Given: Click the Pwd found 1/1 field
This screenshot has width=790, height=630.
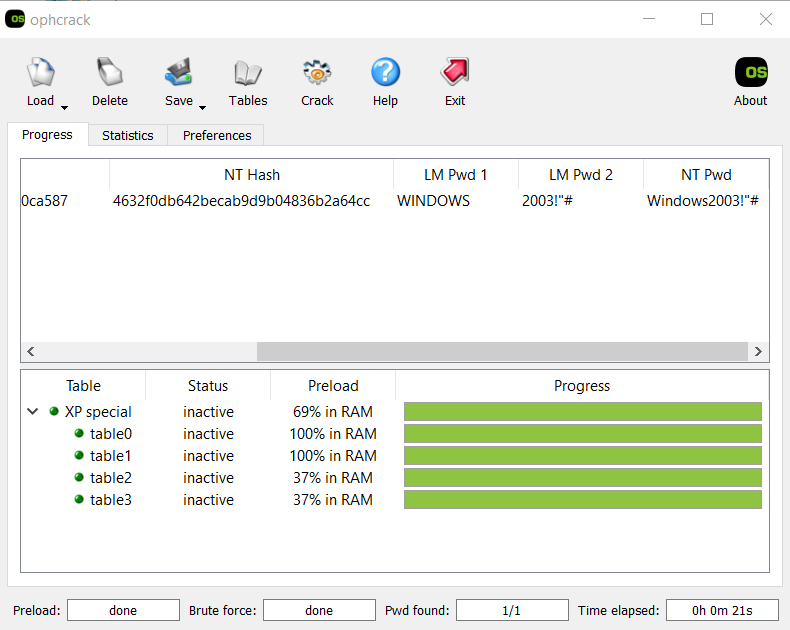Looking at the screenshot, I should tap(512, 610).
